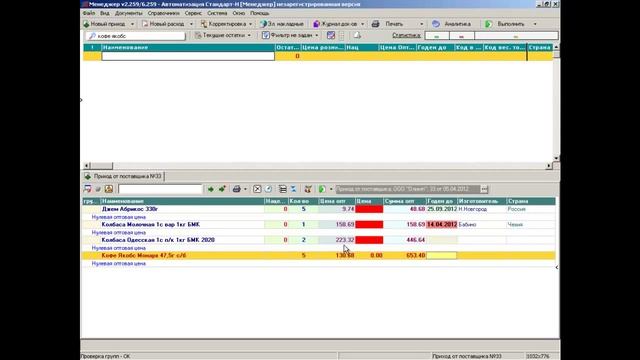
Task: Select the Джем Абрикос 330г row
Action: [318, 209]
